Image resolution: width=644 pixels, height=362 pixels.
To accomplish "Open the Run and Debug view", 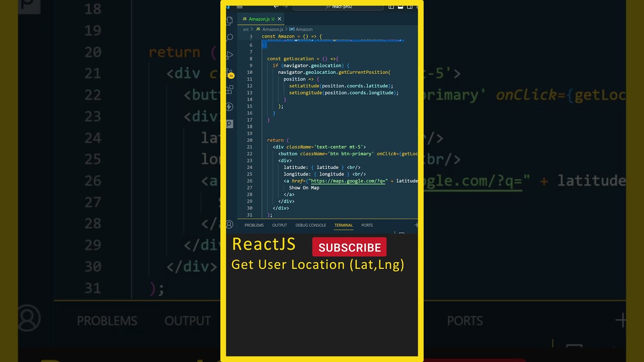I will click(x=229, y=55).
